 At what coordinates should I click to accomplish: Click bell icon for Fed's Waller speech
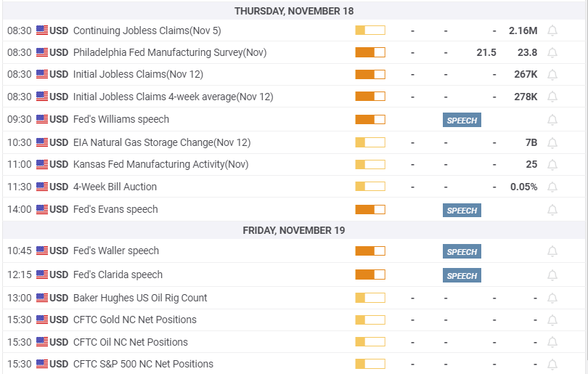coord(552,251)
